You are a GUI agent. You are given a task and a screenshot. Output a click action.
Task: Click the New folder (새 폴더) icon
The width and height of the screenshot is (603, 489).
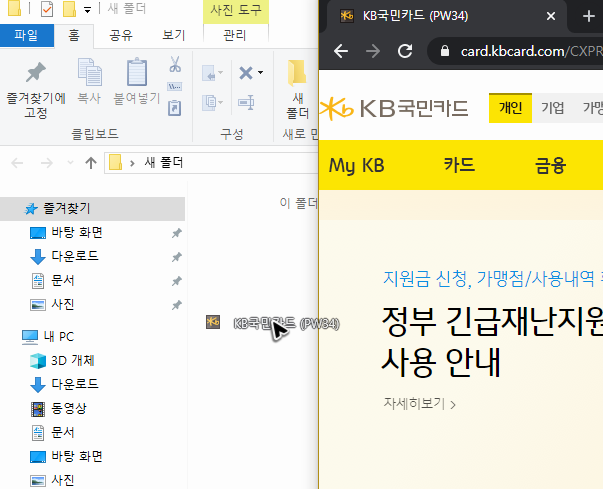click(x=297, y=73)
